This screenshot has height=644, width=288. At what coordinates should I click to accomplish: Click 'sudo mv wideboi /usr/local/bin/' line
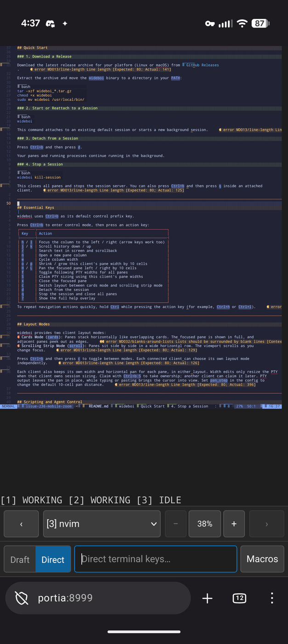(51, 99)
